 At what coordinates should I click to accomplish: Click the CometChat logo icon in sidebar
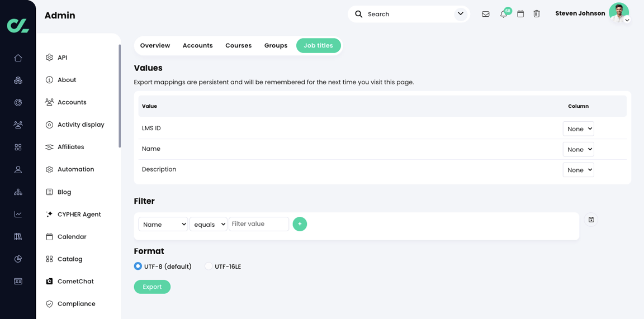click(49, 281)
